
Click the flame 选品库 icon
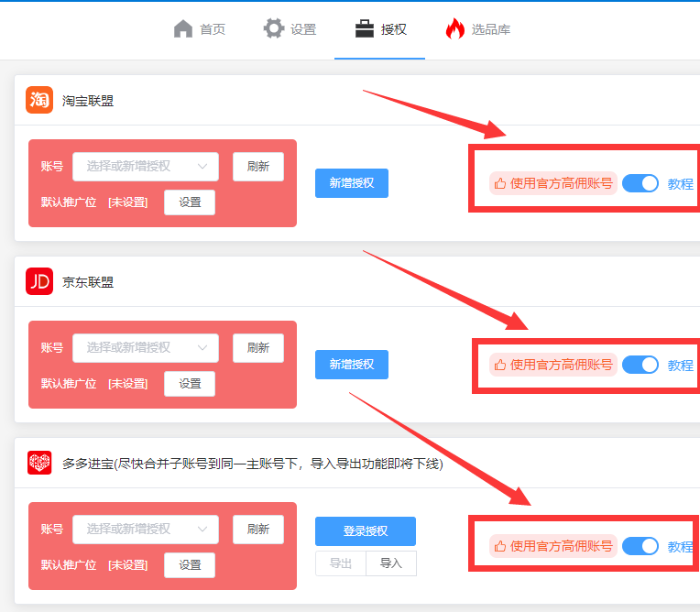(x=455, y=28)
